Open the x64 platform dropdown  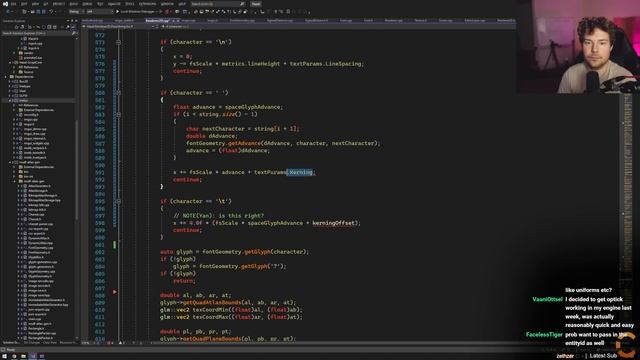(x=100, y=12)
